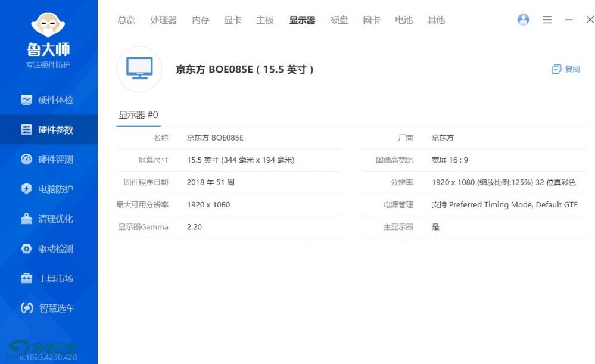Click the 主显示器 field label
The image size is (595, 364).
(x=398, y=227)
